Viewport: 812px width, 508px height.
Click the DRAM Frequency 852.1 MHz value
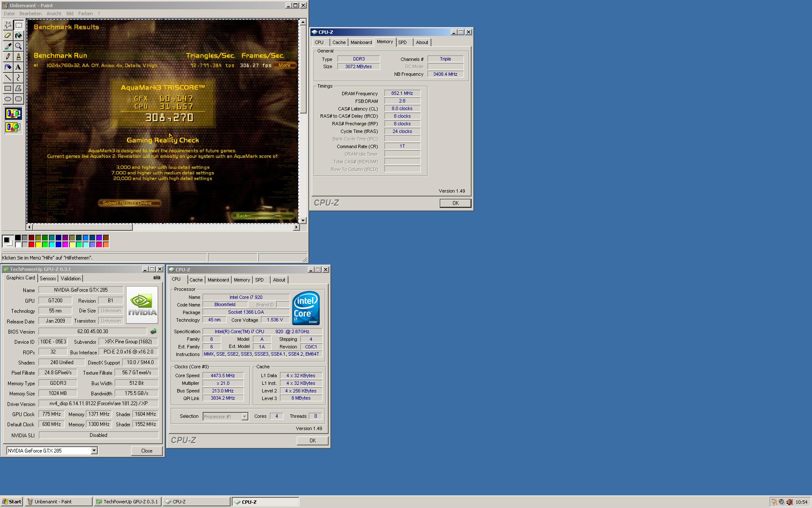402,94
